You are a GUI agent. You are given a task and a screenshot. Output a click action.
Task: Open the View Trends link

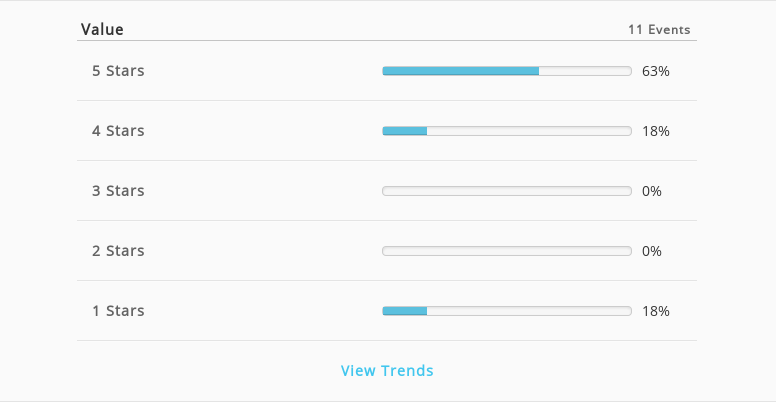coord(387,370)
